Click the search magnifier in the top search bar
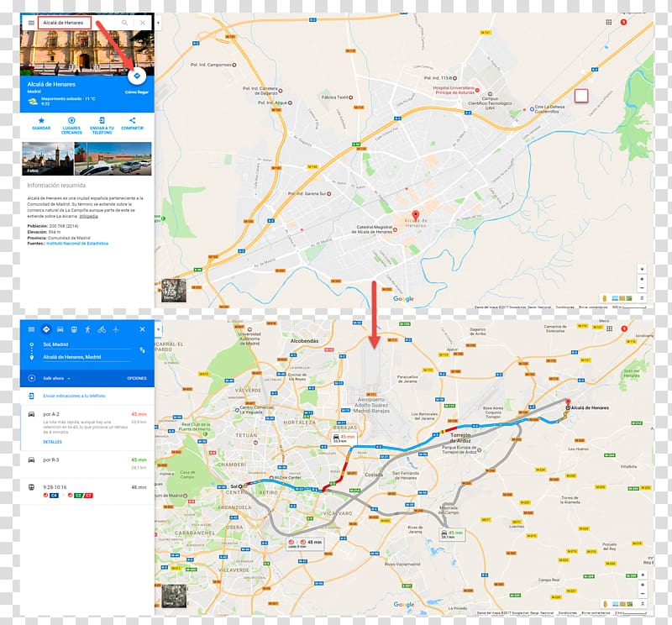Screen dimensions: 672x625 click(124, 23)
